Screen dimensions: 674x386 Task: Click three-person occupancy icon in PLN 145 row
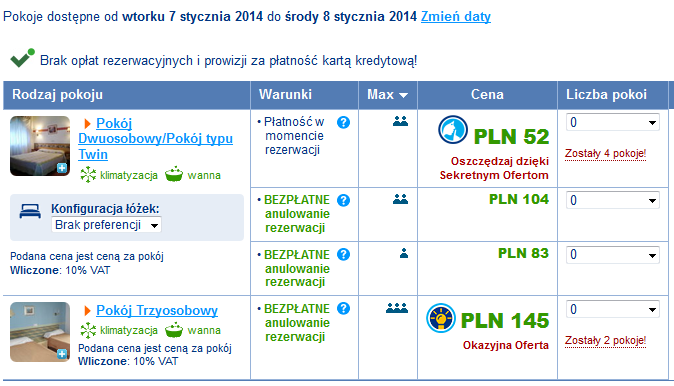tap(397, 308)
